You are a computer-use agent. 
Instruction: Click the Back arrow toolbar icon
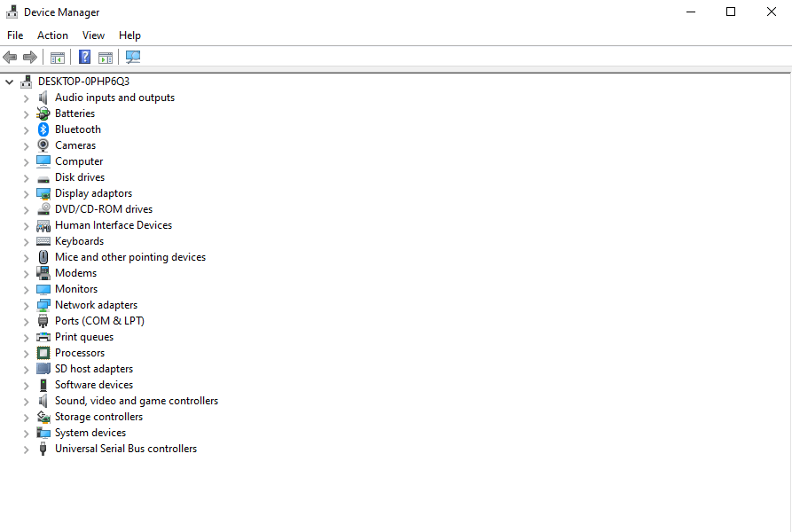pos(10,57)
